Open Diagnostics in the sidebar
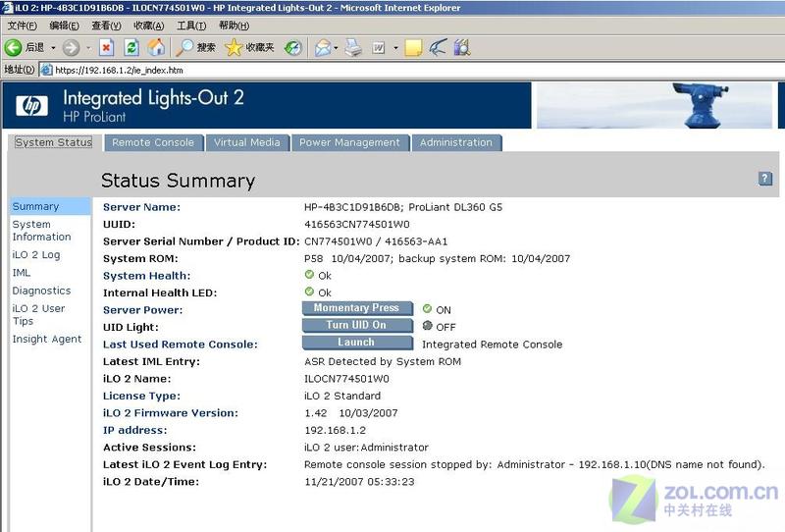This screenshot has height=532, width=785. [41, 291]
